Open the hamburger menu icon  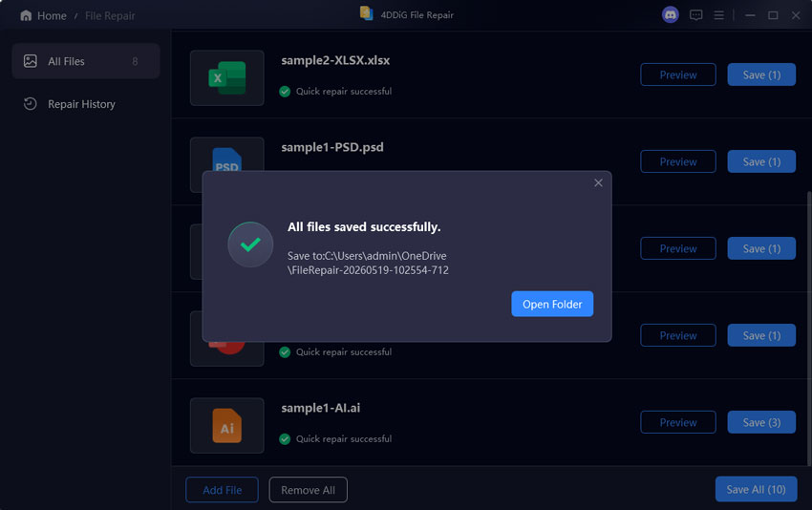click(x=718, y=15)
